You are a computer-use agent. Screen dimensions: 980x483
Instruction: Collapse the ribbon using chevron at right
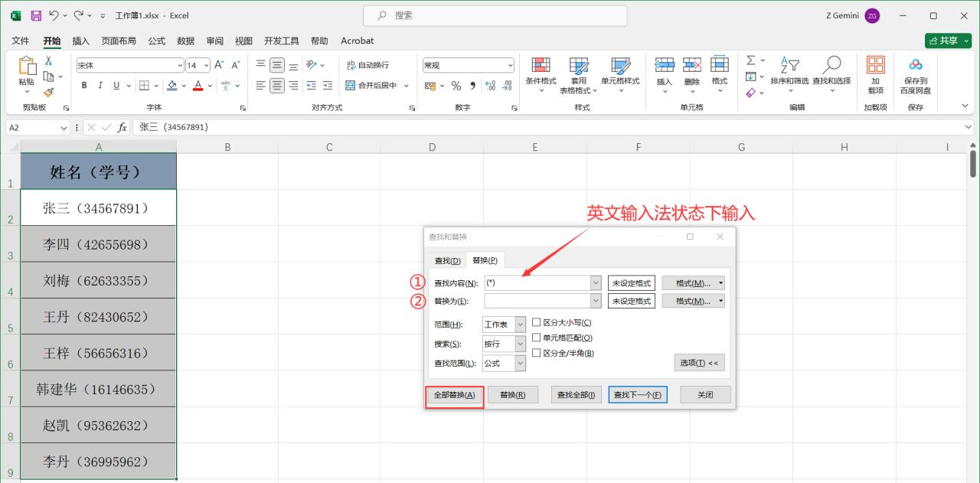coord(965,106)
